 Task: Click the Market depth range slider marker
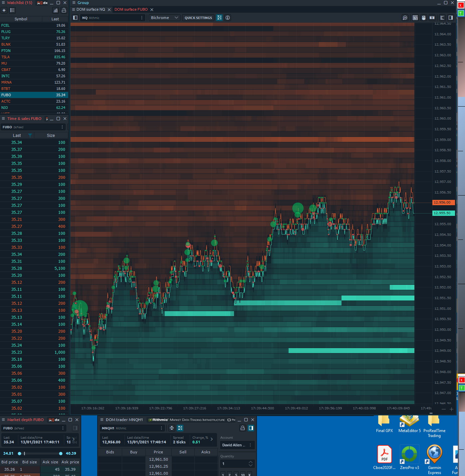point(24,453)
